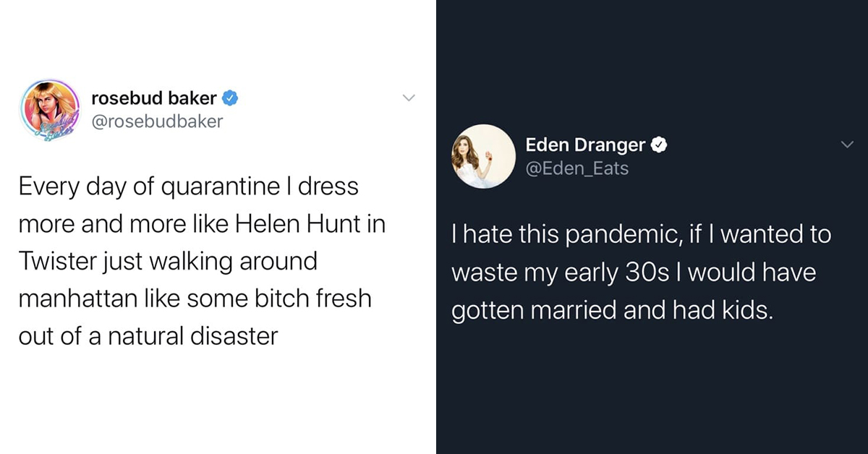Click 'gotten married and had kids' line
868x454 pixels.
tap(611, 311)
